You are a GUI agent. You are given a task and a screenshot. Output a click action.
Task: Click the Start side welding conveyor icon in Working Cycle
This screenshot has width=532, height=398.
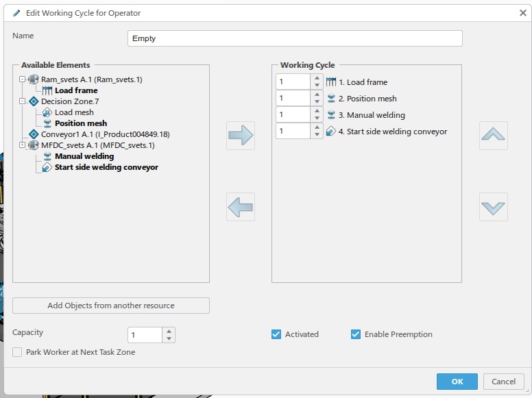332,132
